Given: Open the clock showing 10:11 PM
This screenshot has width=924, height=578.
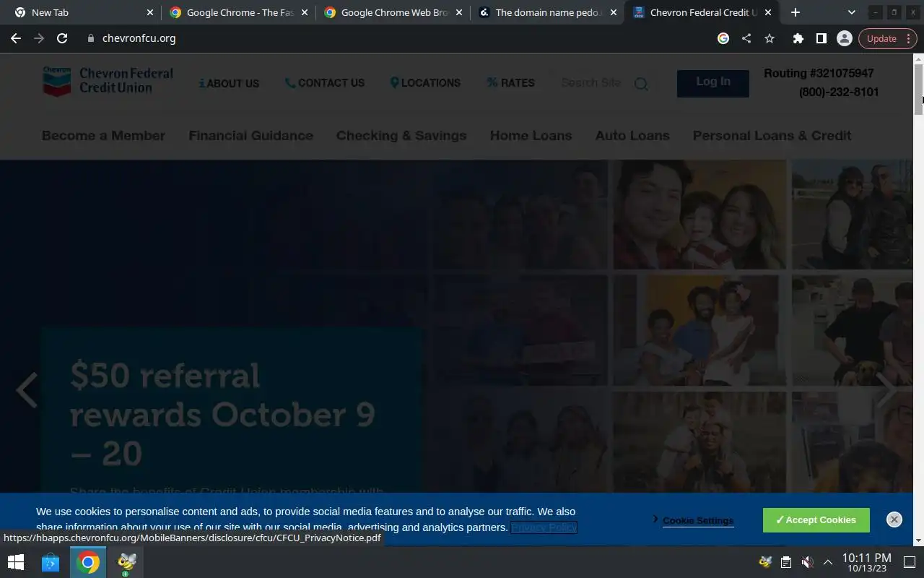Looking at the screenshot, I should [x=866, y=562].
